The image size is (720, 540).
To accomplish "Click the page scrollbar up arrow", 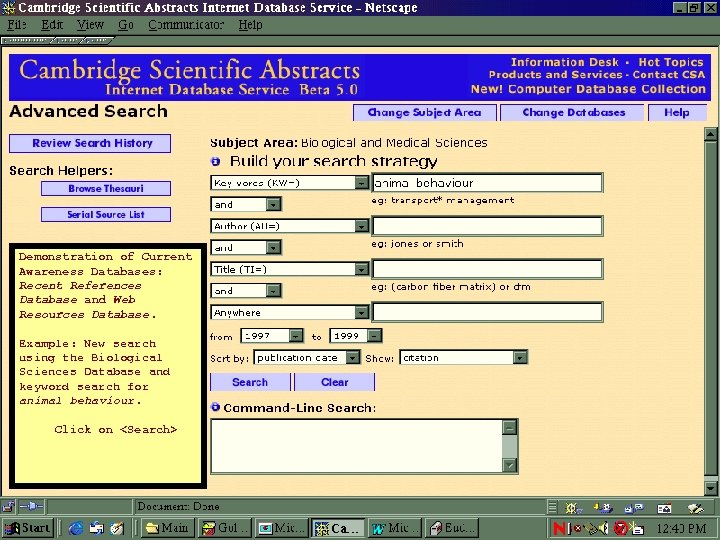I will click(710, 135).
